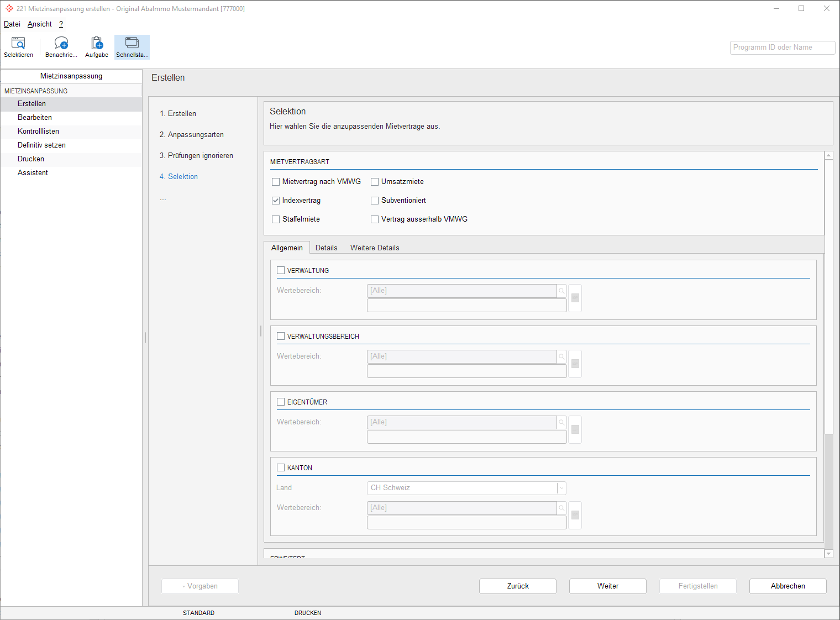
Task: Click the grey list button beside Eigentümer range
Action: pos(575,429)
